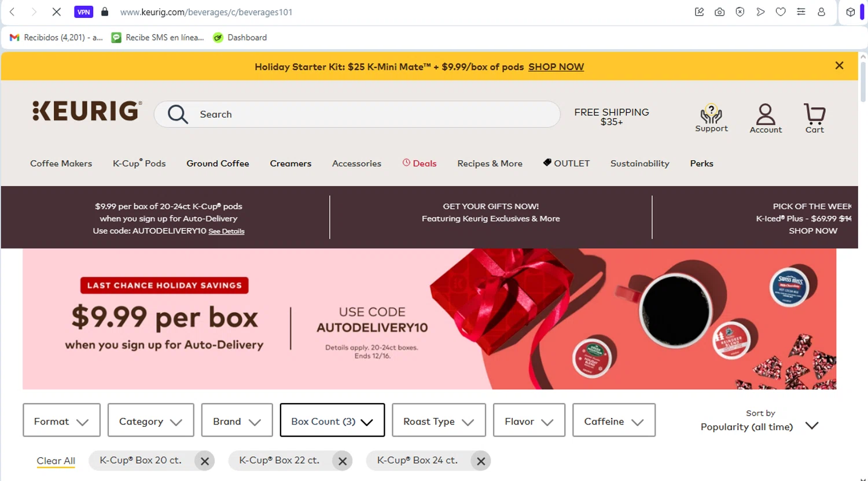Focus the Search input field

click(x=357, y=114)
